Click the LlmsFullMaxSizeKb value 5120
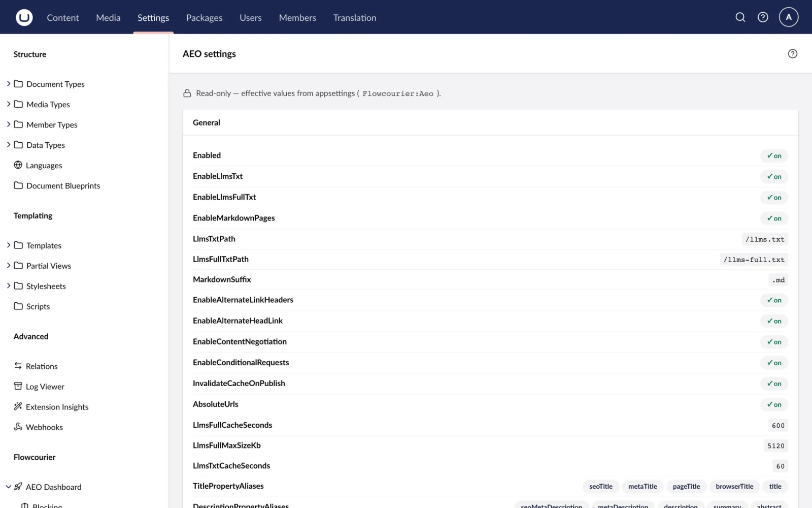This screenshot has width=812, height=508. (776, 446)
